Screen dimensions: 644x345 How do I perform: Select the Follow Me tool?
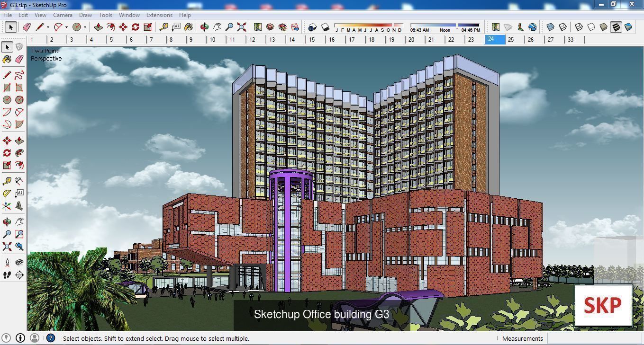point(19,153)
